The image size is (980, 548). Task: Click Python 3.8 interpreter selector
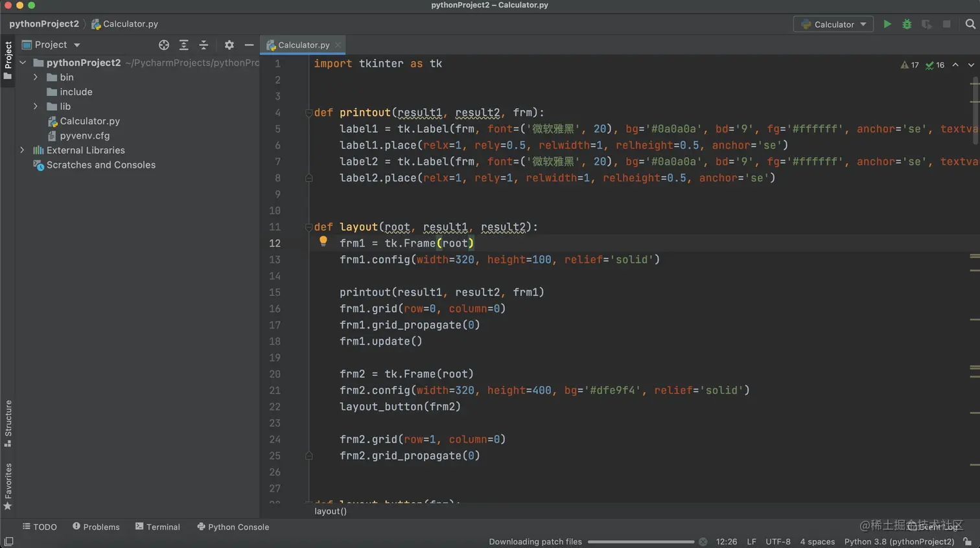(899, 542)
